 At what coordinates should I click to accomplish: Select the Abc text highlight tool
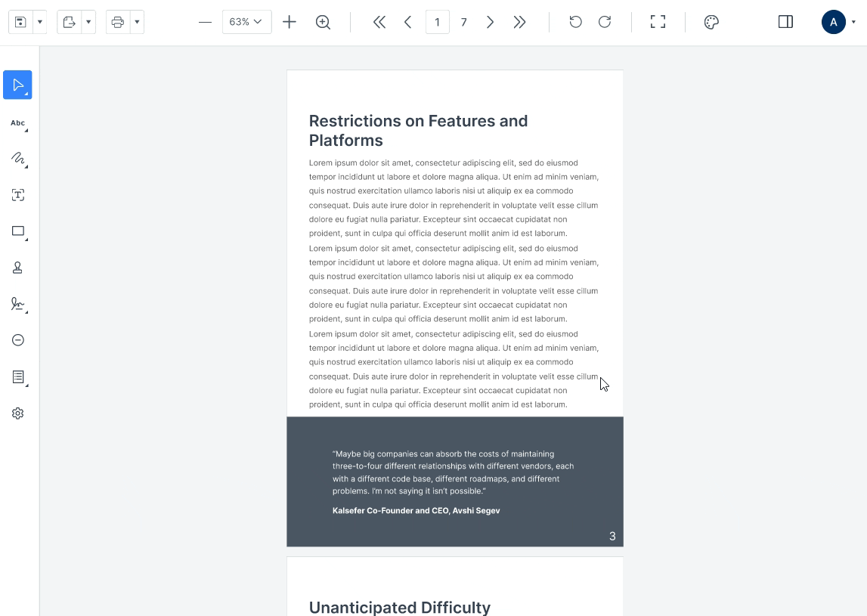(x=17, y=123)
